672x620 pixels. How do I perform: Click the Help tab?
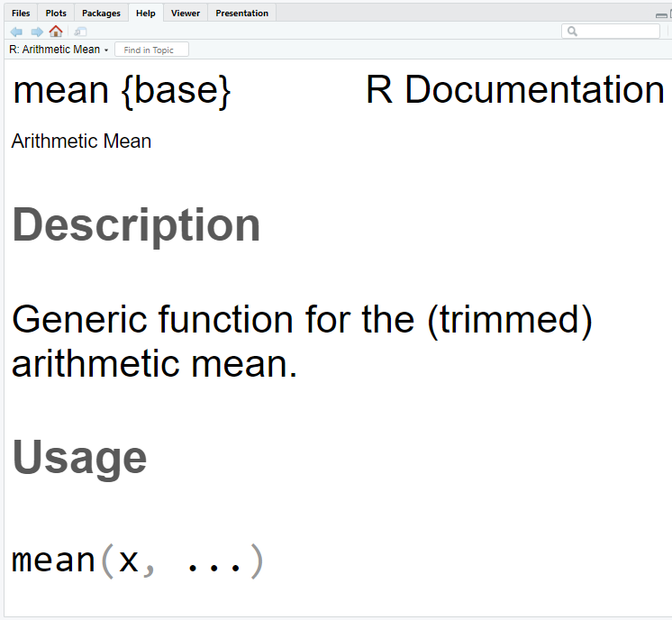[x=145, y=14]
